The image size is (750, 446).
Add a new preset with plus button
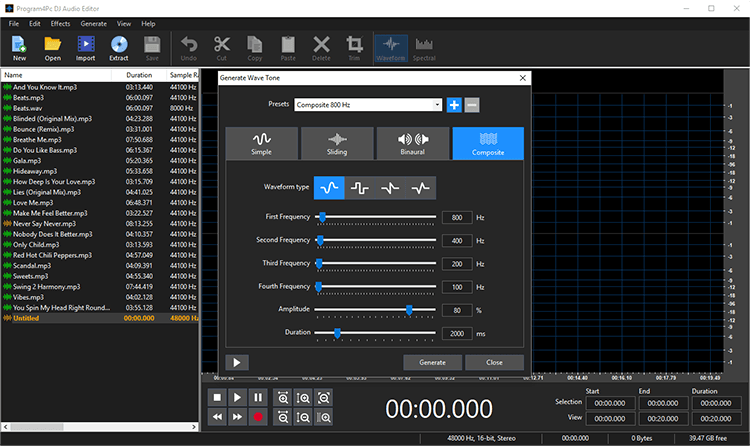click(454, 105)
